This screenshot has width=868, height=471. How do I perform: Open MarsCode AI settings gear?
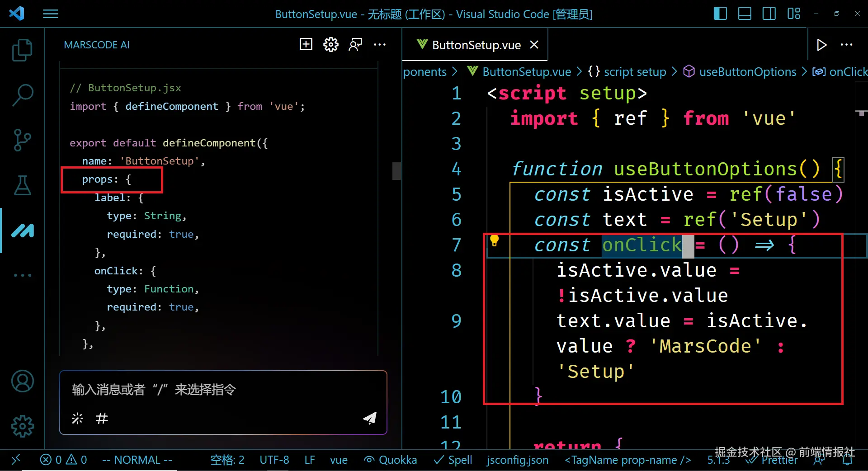pos(330,44)
